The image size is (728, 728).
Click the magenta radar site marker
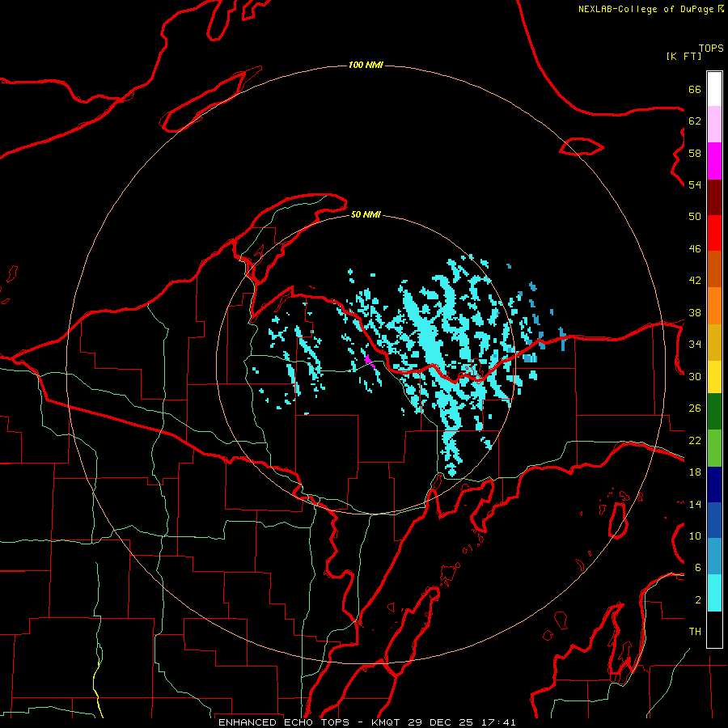point(368,360)
